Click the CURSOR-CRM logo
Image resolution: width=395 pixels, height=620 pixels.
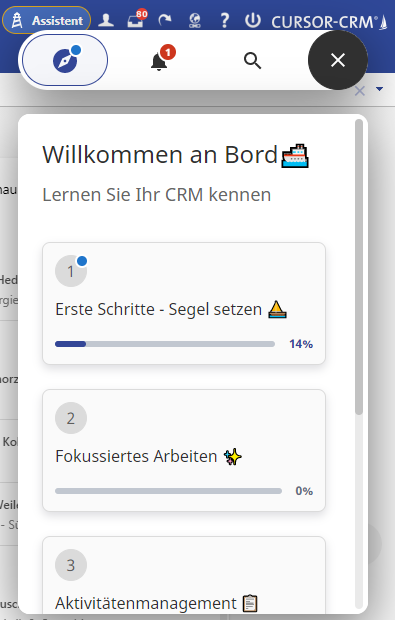pos(329,22)
